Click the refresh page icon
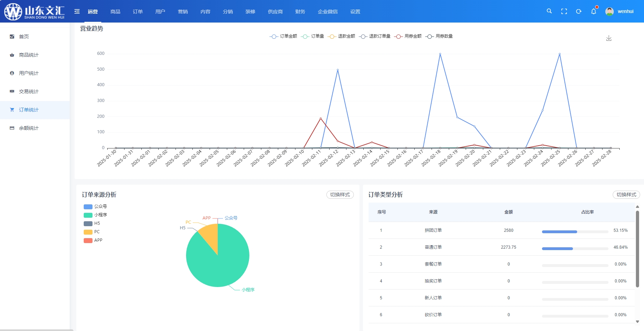 tap(579, 12)
